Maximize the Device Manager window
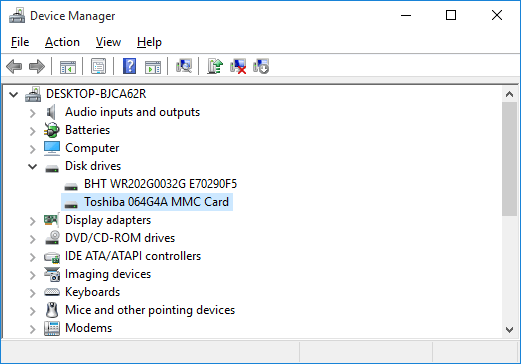Viewport: 521px width, 364px height. pos(451,15)
